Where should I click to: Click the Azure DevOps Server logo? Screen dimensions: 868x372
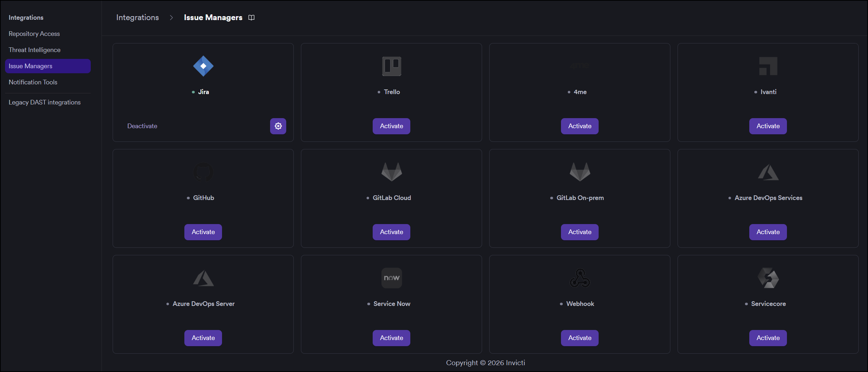(203, 278)
